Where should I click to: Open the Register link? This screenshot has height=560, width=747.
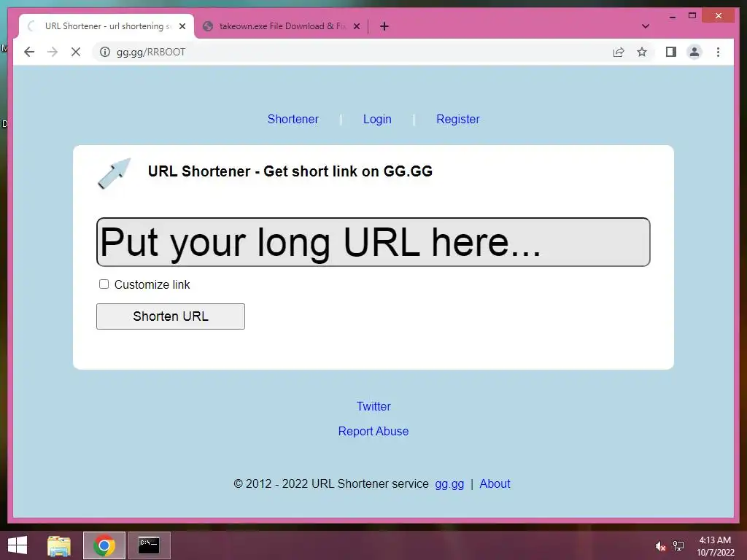click(458, 119)
